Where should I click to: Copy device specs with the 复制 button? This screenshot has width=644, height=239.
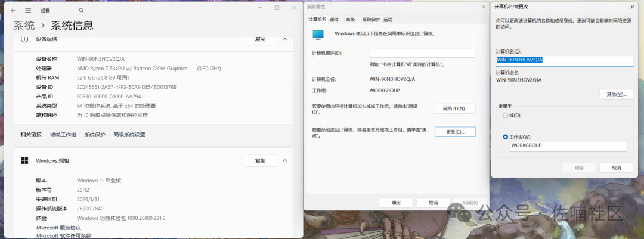coord(260,39)
